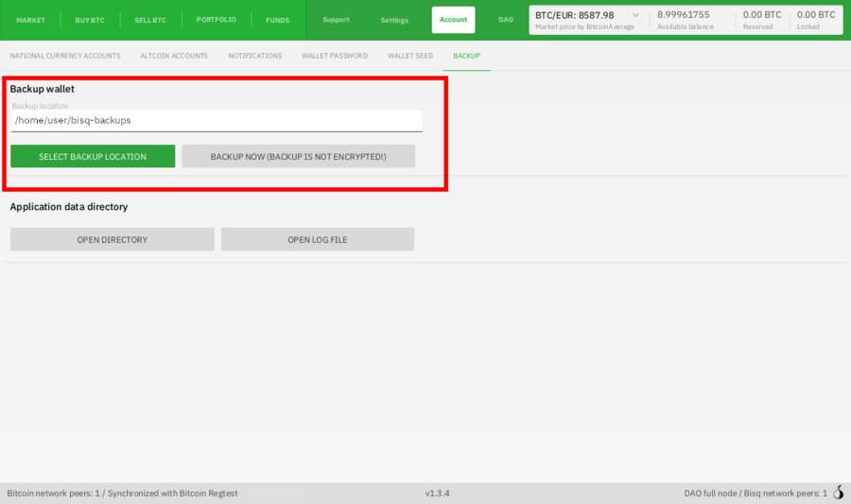The height and width of the screenshot is (504, 851).
Task: Select the Account navigation button
Action: pos(453,20)
